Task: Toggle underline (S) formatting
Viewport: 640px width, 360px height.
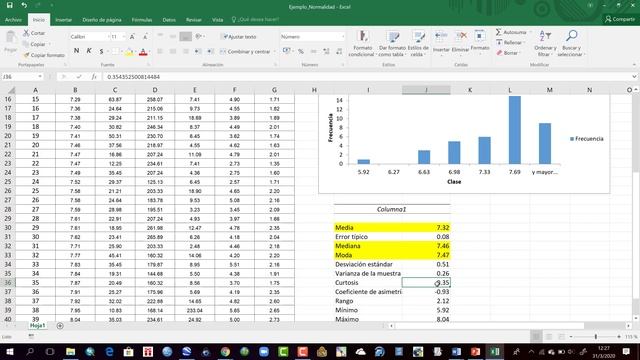Action: click(101, 51)
